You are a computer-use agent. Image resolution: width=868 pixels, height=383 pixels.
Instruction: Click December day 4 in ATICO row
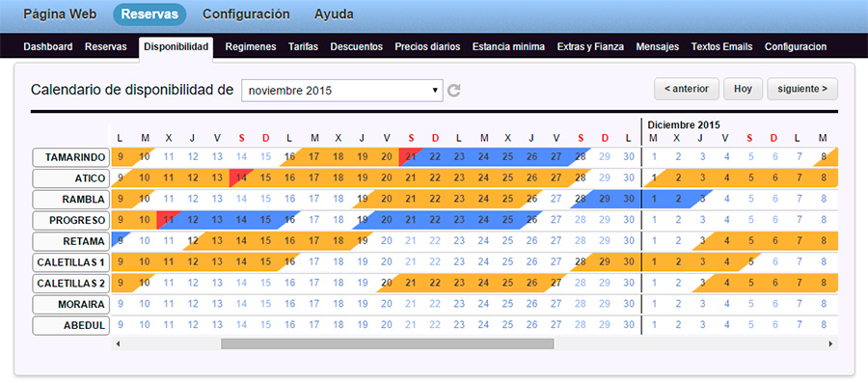pyautogui.click(x=727, y=178)
